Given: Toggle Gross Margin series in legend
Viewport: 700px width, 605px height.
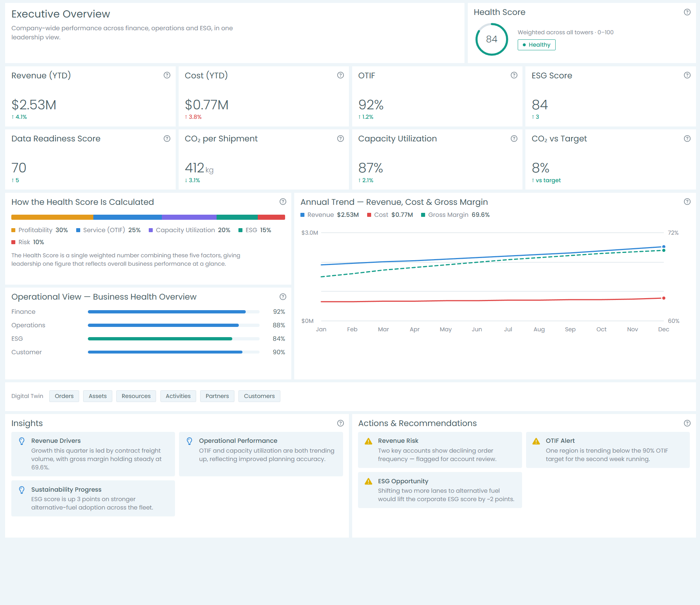Looking at the screenshot, I should click(455, 215).
